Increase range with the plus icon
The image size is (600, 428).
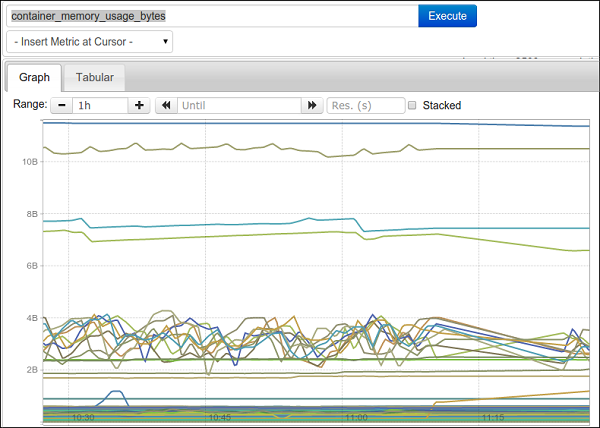[139, 105]
